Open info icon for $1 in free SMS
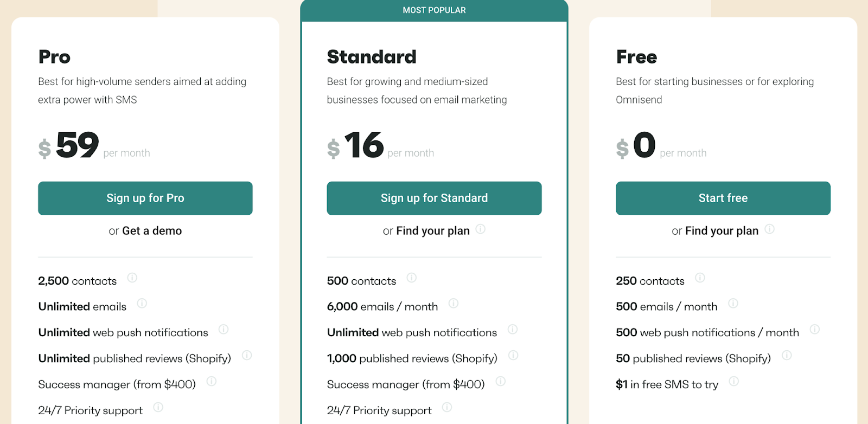Screen dimensions: 868x424 click(x=733, y=382)
